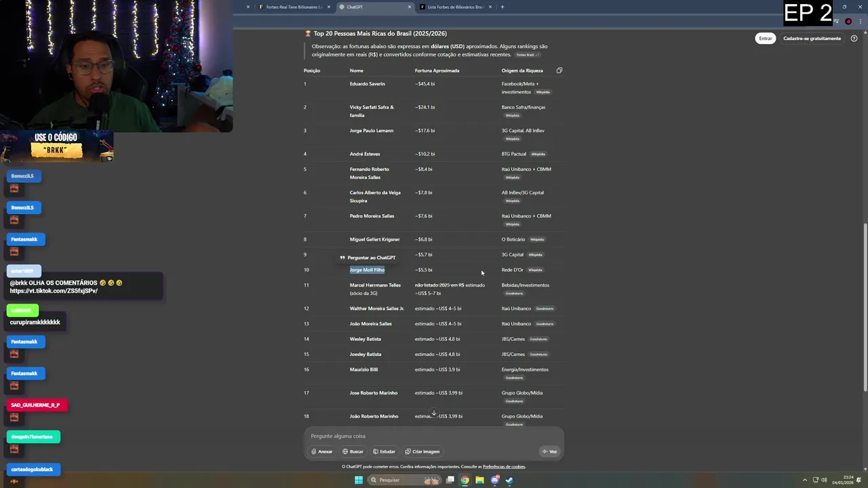Click the Pergunte alguma coisa input field
This screenshot has width=868, height=488.
[434, 436]
